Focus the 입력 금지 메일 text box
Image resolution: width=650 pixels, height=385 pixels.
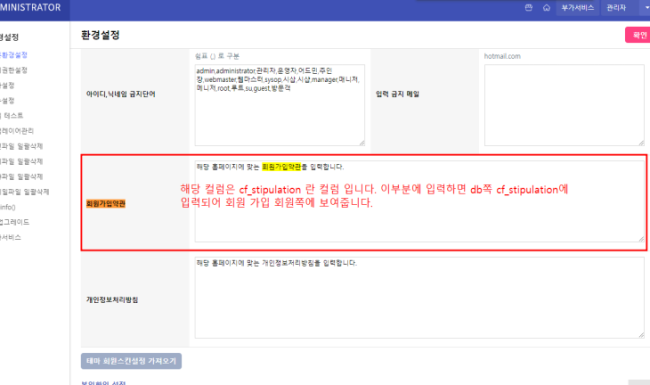(564, 105)
